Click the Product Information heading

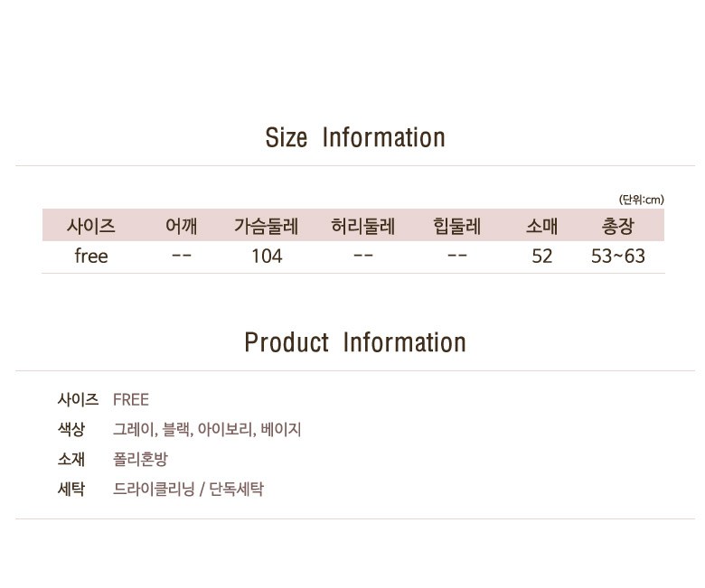coord(355,342)
